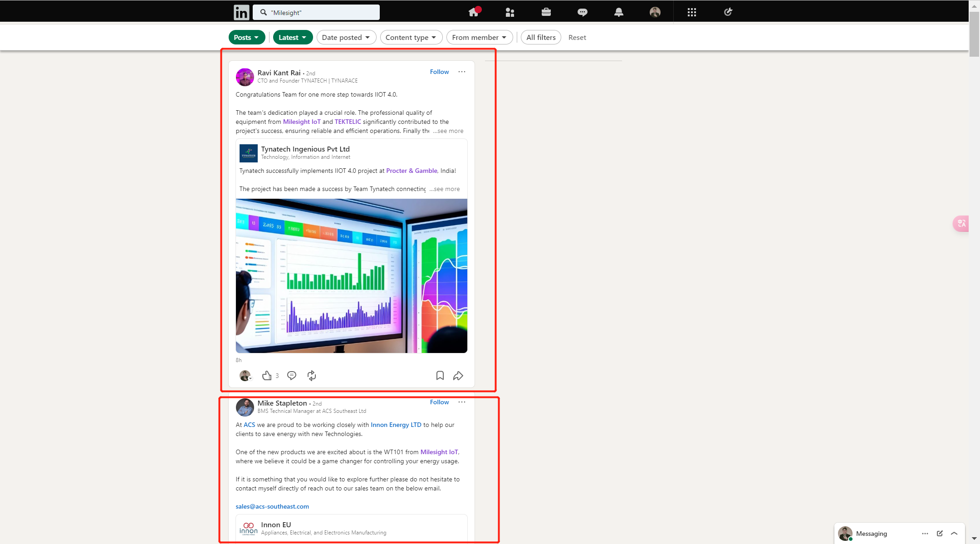The image size is (980, 544).
Task: Open My Network people icon
Action: click(x=510, y=12)
